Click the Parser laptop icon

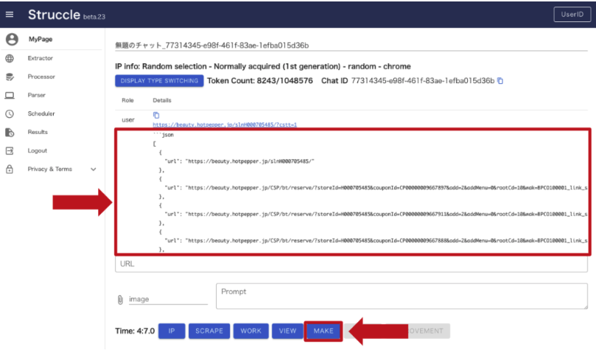(x=10, y=95)
